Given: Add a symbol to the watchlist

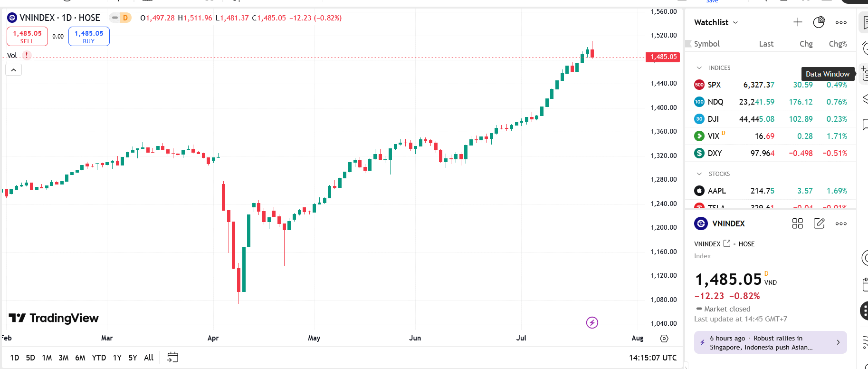Looking at the screenshot, I should 798,22.
